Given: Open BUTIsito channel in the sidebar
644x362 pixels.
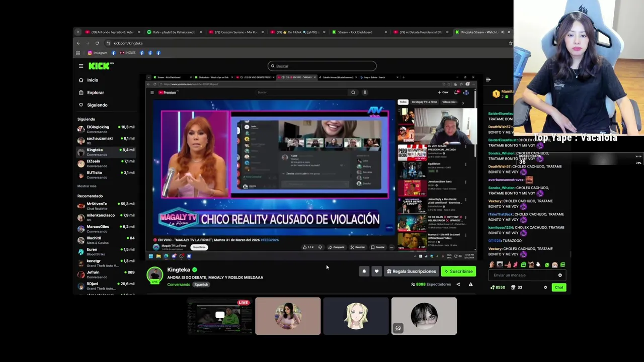Looking at the screenshot, I should click(x=106, y=174).
